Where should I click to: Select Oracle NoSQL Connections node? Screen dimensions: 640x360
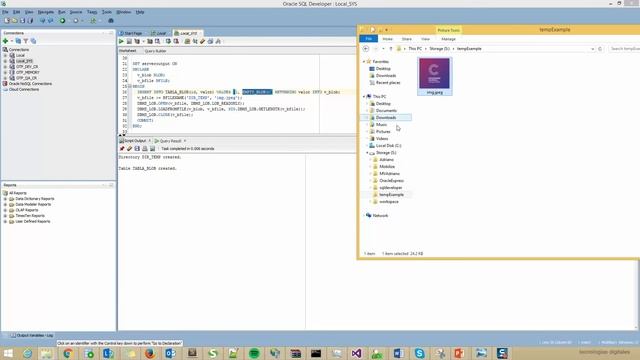pyautogui.click(x=30, y=84)
